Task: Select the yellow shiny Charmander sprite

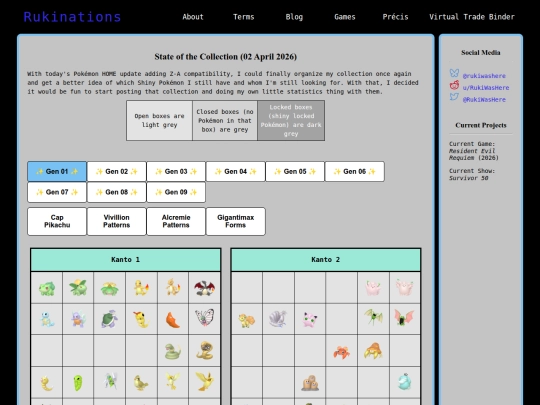Action: pyautogui.click(x=141, y=288)
